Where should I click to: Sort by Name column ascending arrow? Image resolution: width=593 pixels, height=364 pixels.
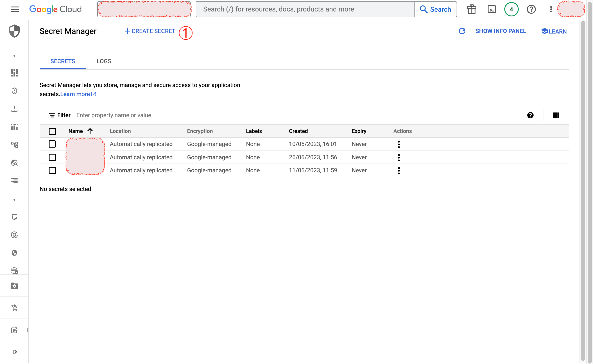coord(90,131)
